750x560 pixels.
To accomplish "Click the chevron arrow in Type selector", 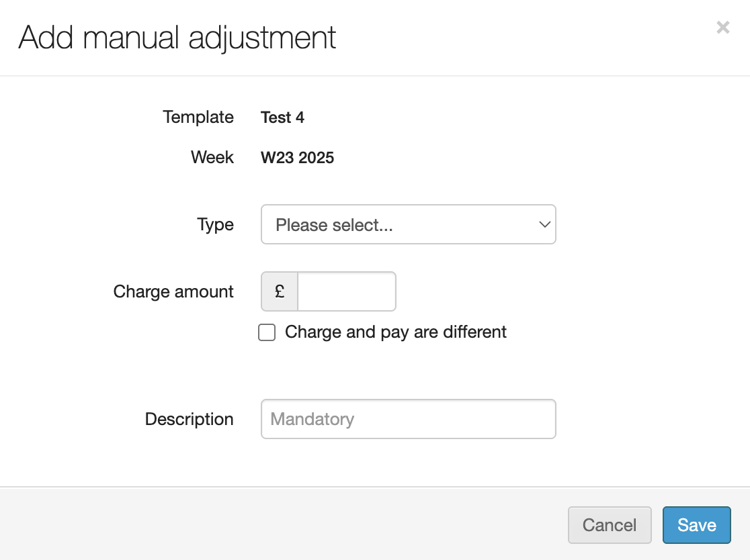I will (544, 224).
